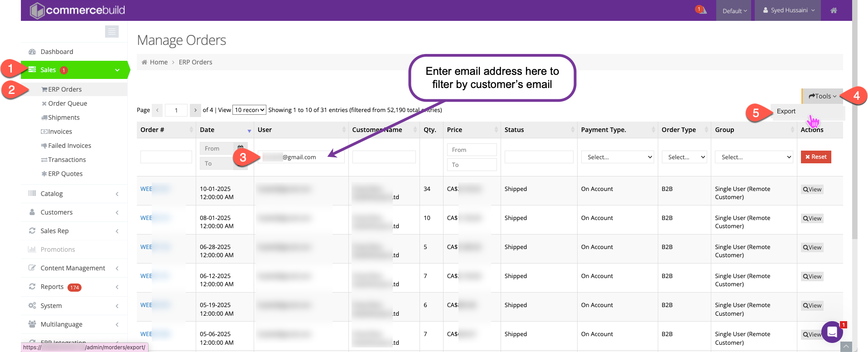Open Order Queue in sidebar
The width and height of the screenshot is (868, 352).
pyautogui.click(x=68, y=103)
